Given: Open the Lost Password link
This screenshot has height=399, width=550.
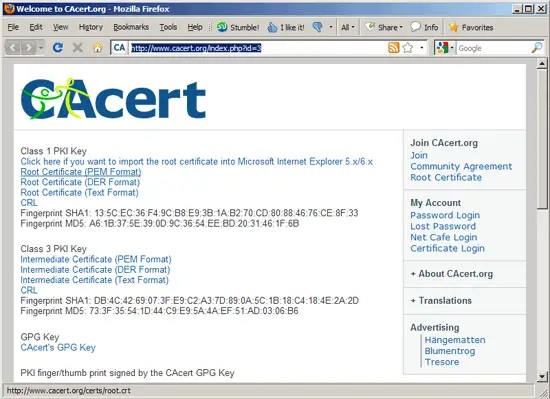Looking at the screenshot, I should 443,226.
